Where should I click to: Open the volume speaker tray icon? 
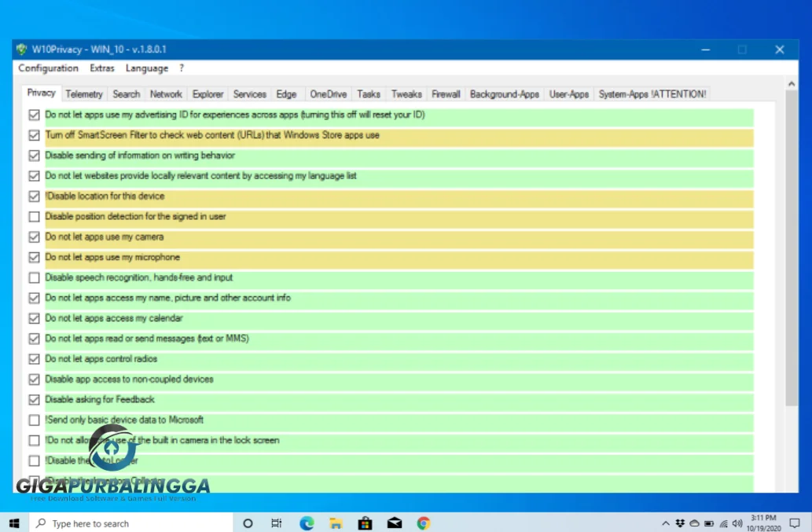pos(737,523)
